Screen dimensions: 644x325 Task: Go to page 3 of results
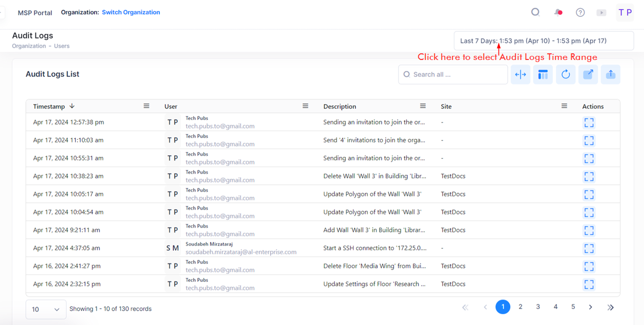pyautogui.click(x=538, y=307)
